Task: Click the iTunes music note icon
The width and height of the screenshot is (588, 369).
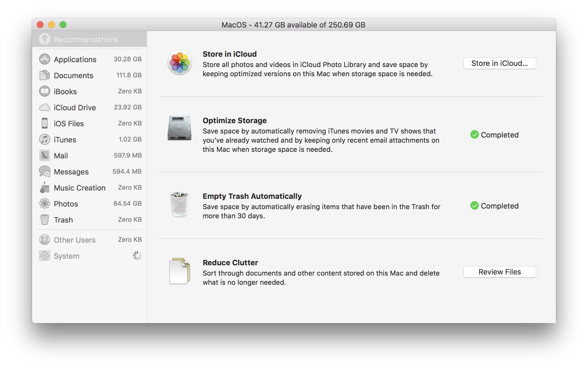Action: coord(45,140)
